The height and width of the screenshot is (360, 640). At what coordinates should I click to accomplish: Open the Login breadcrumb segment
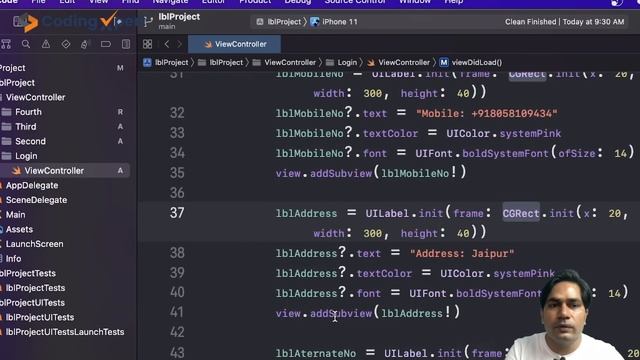342,62
